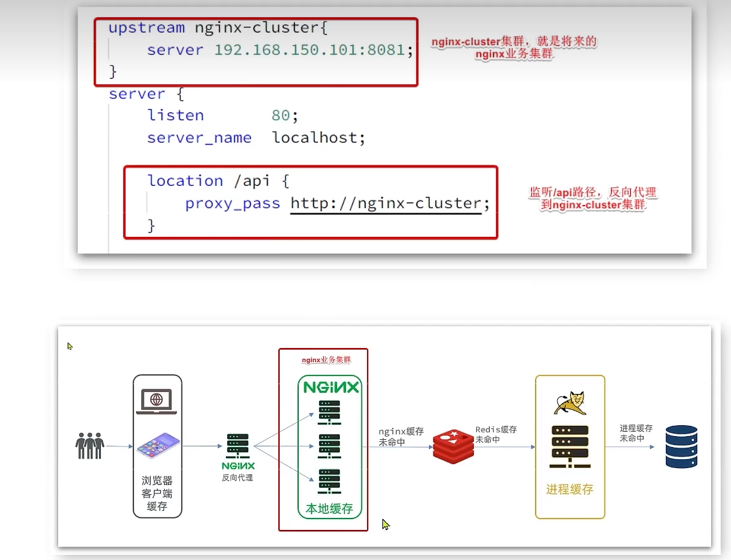Select the middle server in the nginx cluster
Viewport: 731px width, 560px height.
tap(329, 446)
